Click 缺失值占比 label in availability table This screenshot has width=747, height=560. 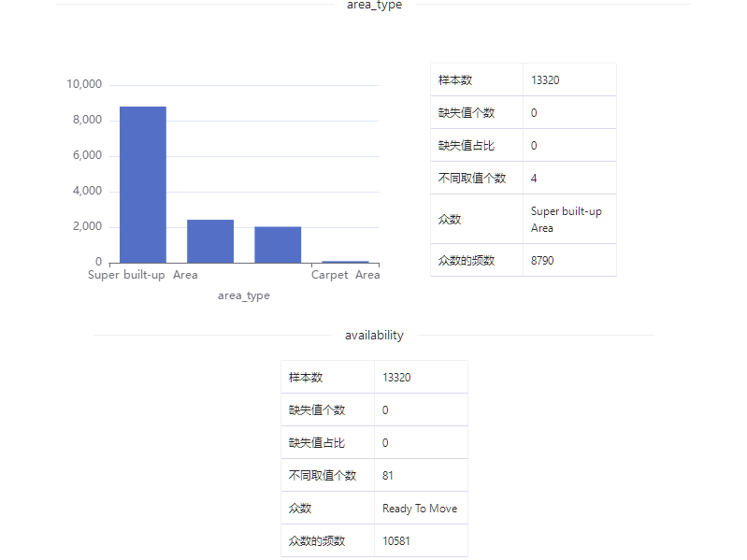[317, 443]
